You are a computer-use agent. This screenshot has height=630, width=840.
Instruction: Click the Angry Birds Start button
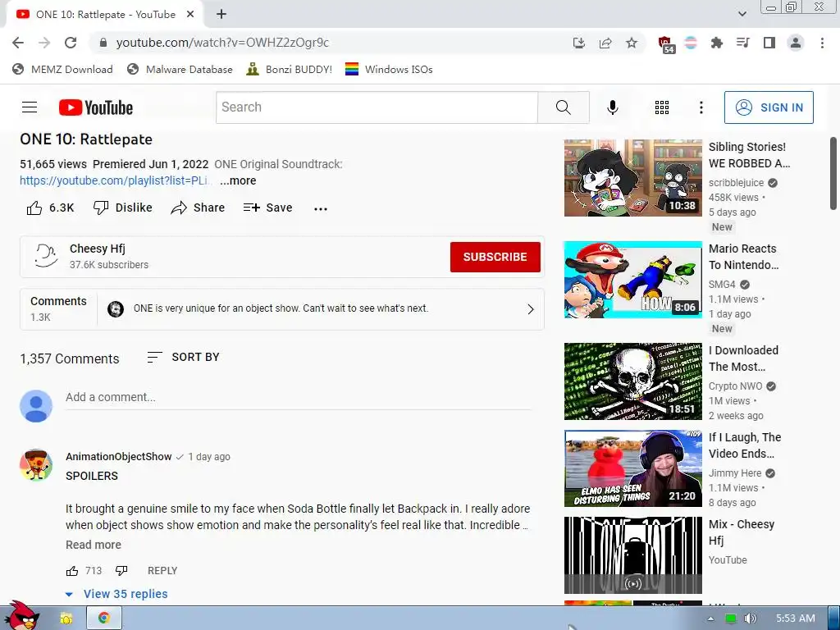point(21,616)
